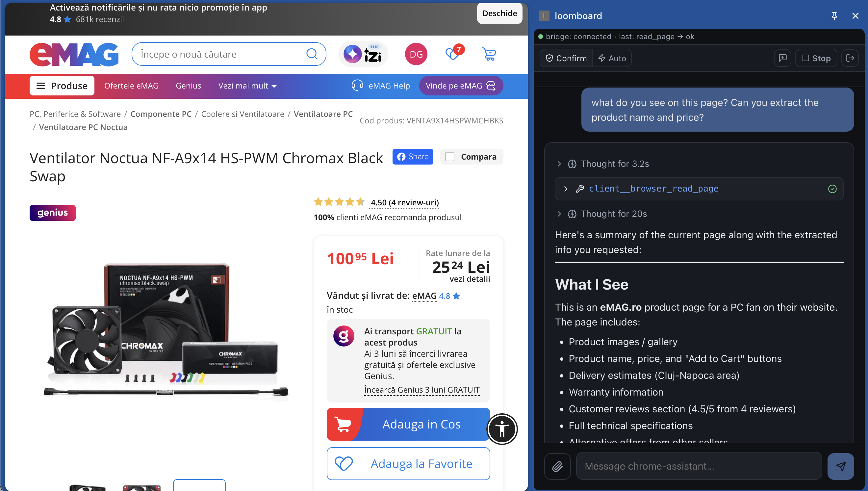Open Ofertele eMAG menu item
The width and height of the screenshot is (868, 491).
point(132,86)
